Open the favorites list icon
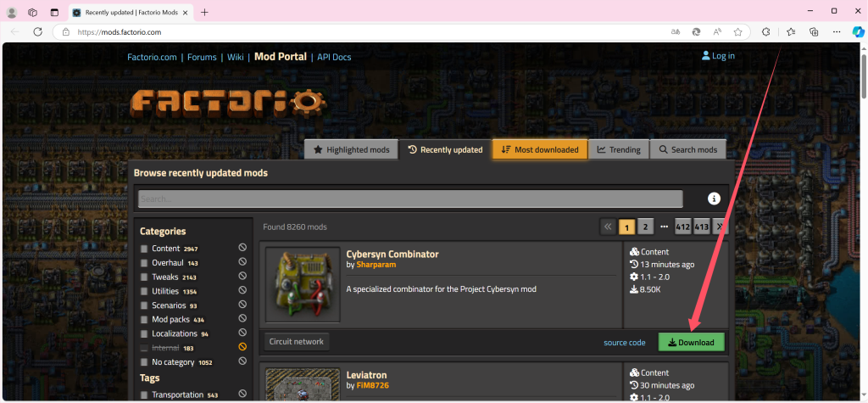Image resolution: width=868 pixels, height=403 pixels. pyautogui.click(x=791, y=32)
